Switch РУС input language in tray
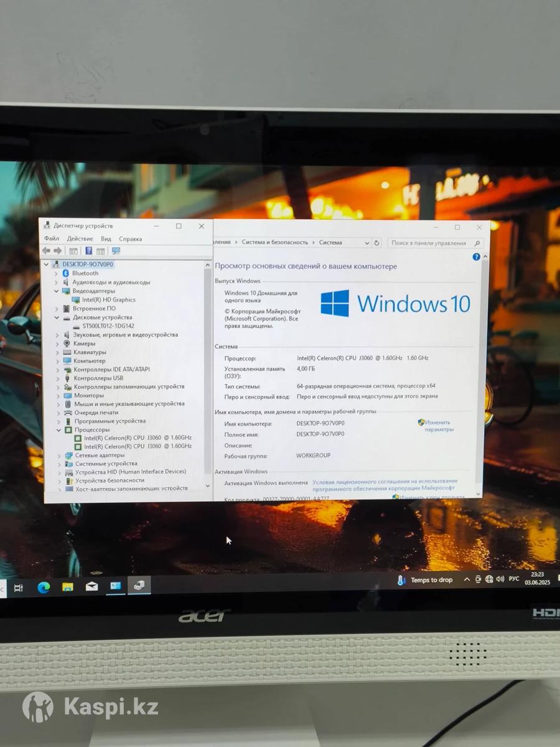Screen dimensions: 560x747 [514, 579]
